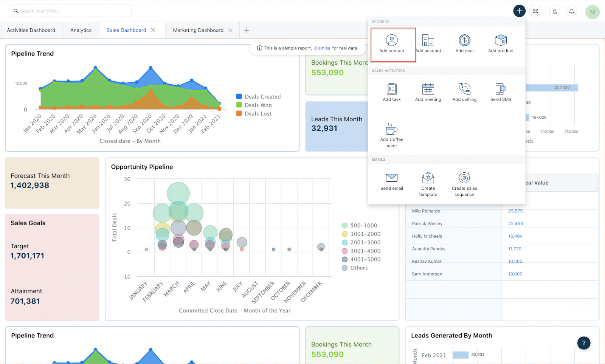The width and height of the screenshot is (605, 364).
Task: Switch to Marketing Dashboard tab
Action: [x=198, y=30]
